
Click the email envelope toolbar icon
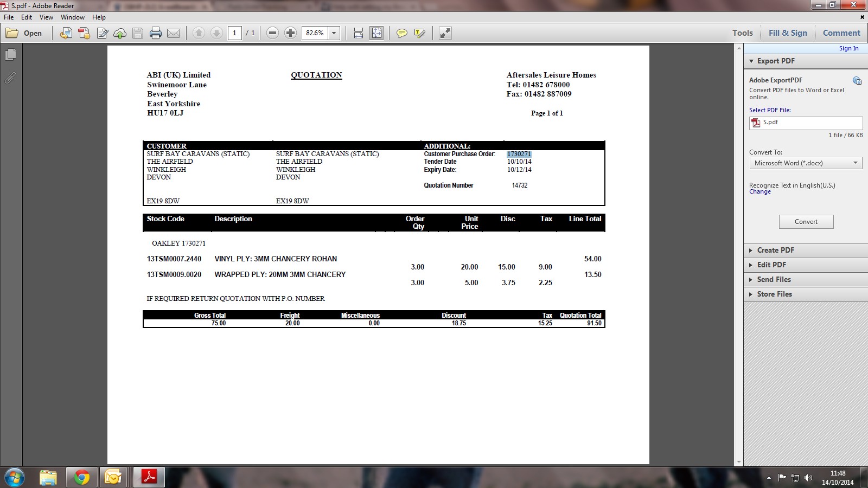click(x=174, y=33)
